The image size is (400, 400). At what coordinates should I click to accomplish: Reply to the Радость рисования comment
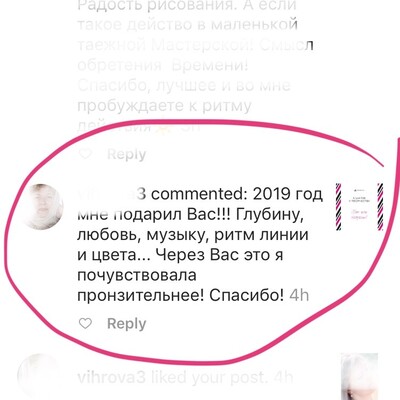pos(127,154)
